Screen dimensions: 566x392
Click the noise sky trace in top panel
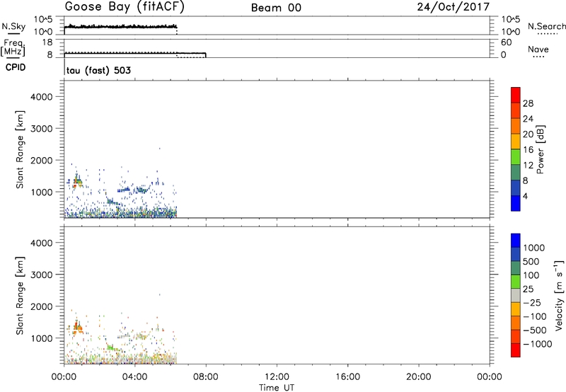click(x=121, y=26)
